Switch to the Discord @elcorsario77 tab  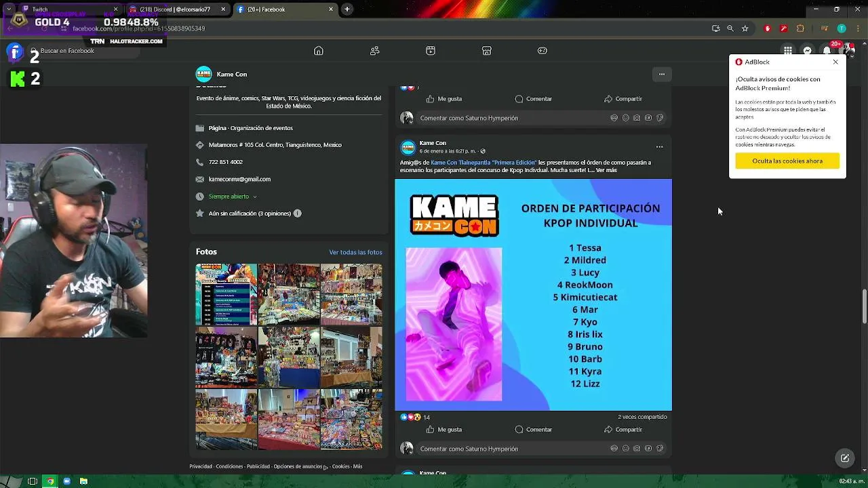(x=176, y=9)
